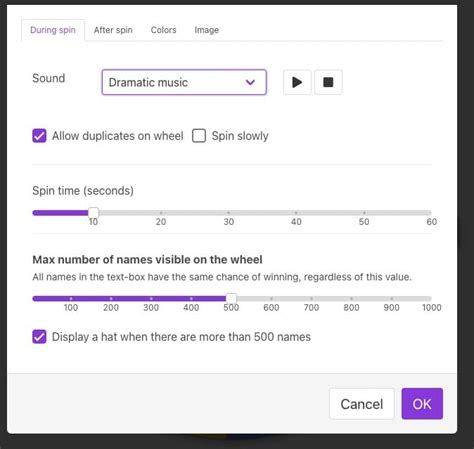Click the Spin time slider handle

(x=94, y=213)
